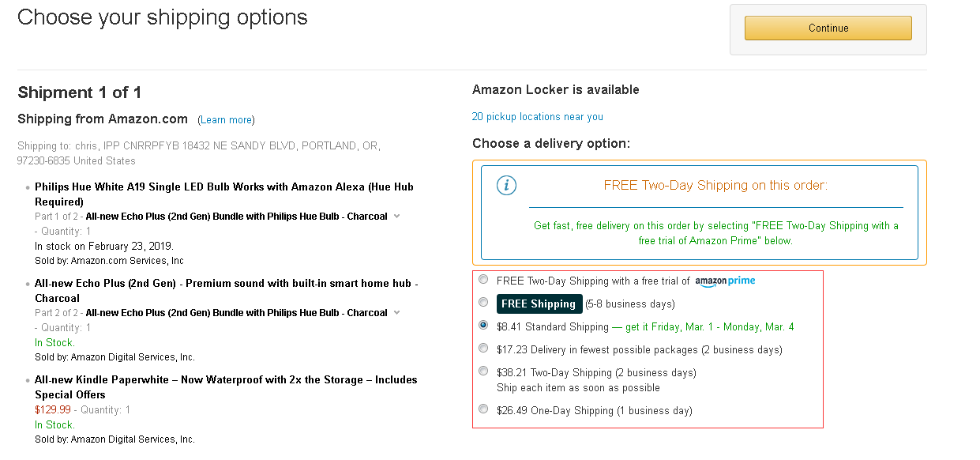Open the "Learn more" link
Image resolution: width=980 pixels, height=460 pixels.
226,120
